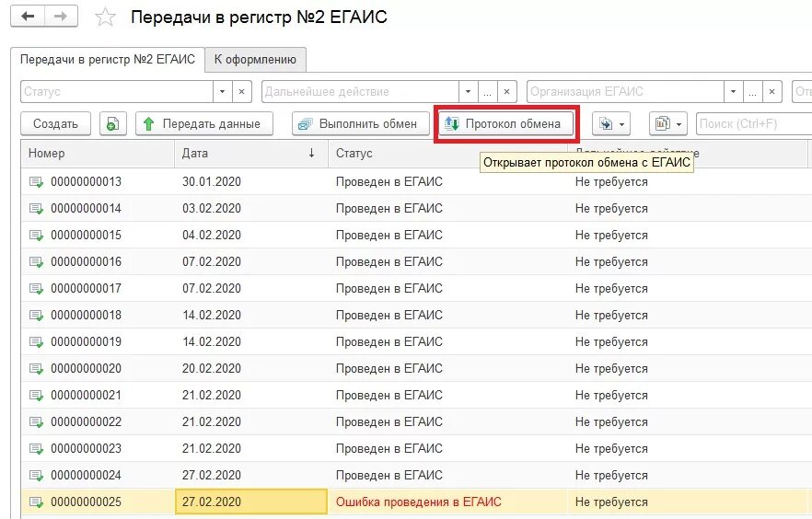
Task: Open the create-based-on dropdown icon button
Action: coord(611,123)
